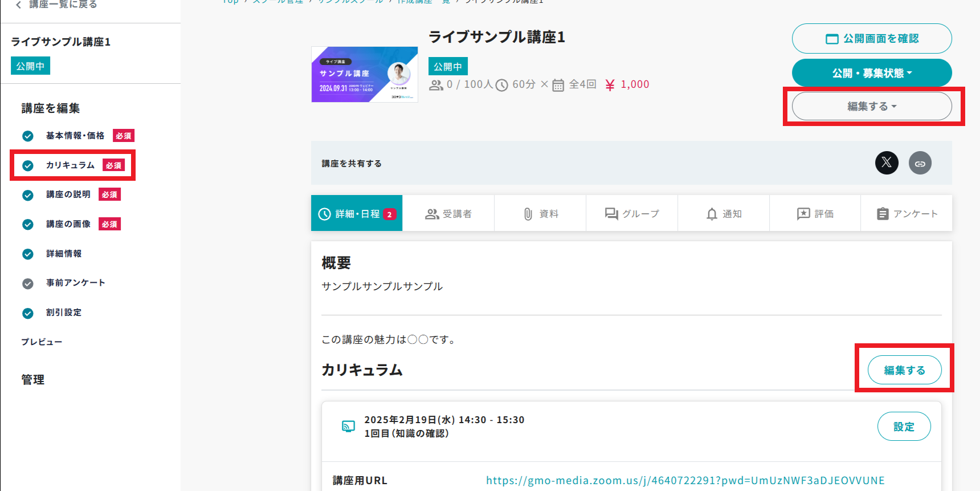Expand the 管理 section in sidebar

[x=33, y=380]
